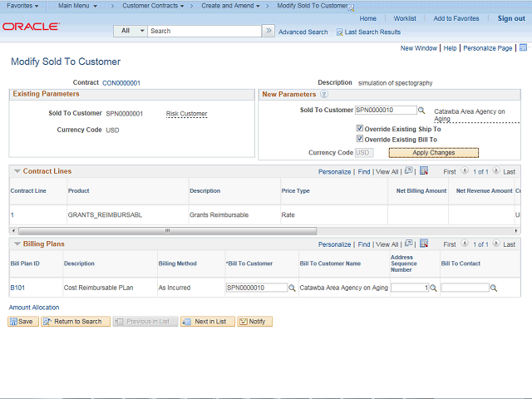Open Bill To Customer lookup magnifier
This screenshot has width=532, height=399.
292,288
